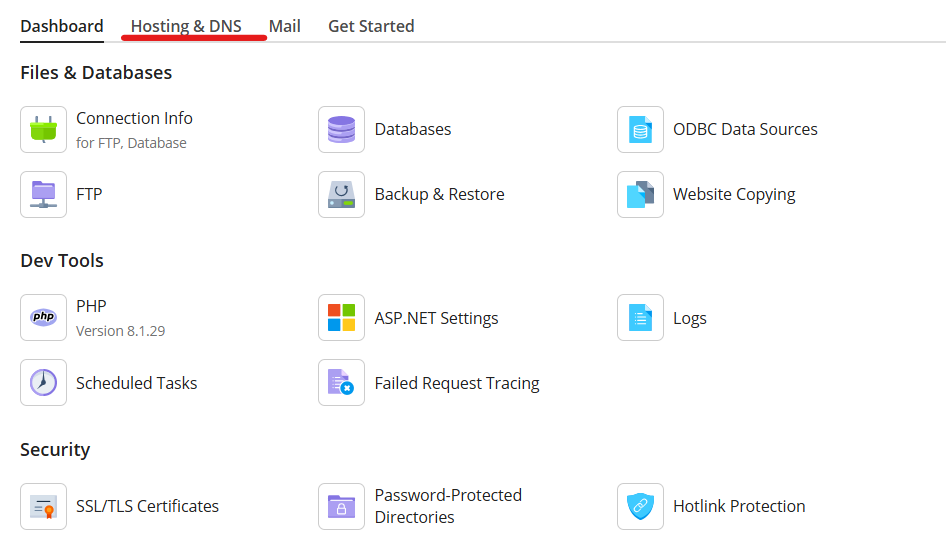
Task: Click the 'Security' section heading
Action: (55, 449)
